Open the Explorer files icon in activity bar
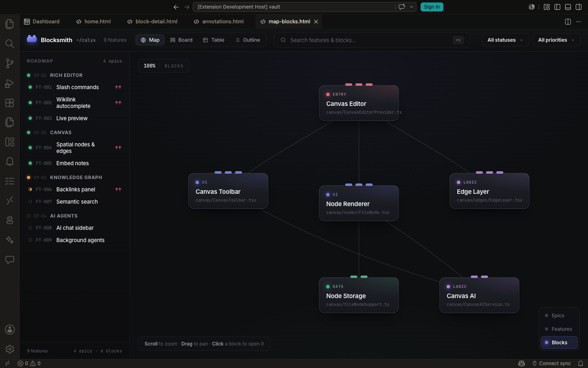 click(x=10, y=24)
